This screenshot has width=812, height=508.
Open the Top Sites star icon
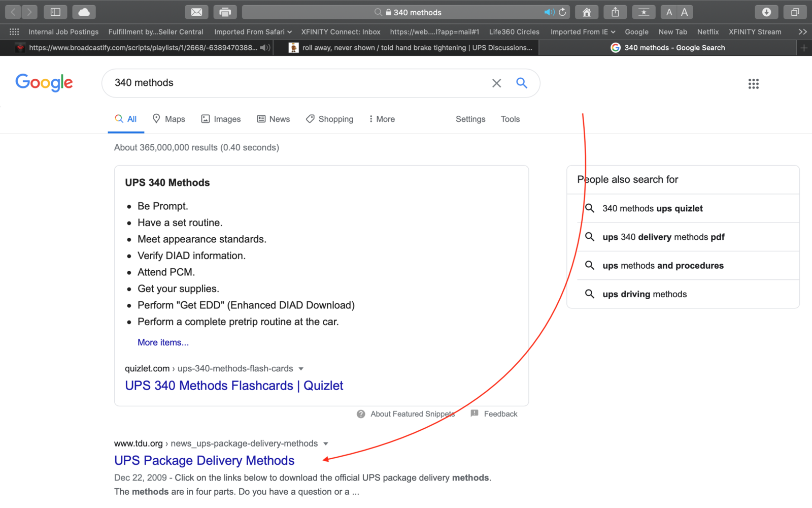point(644,12)
